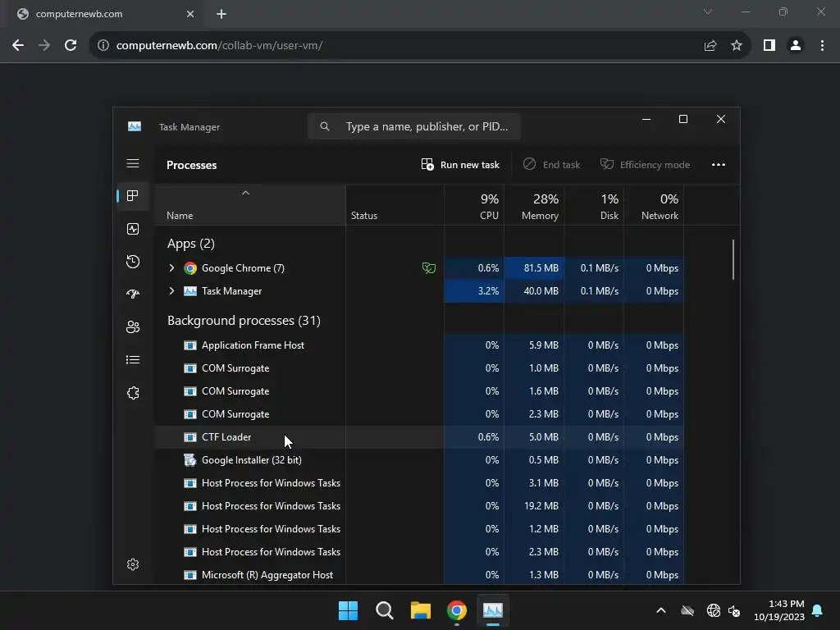The image size is (840, 630).
Task: View site information icon in address bar
Action: coord(103,46)
